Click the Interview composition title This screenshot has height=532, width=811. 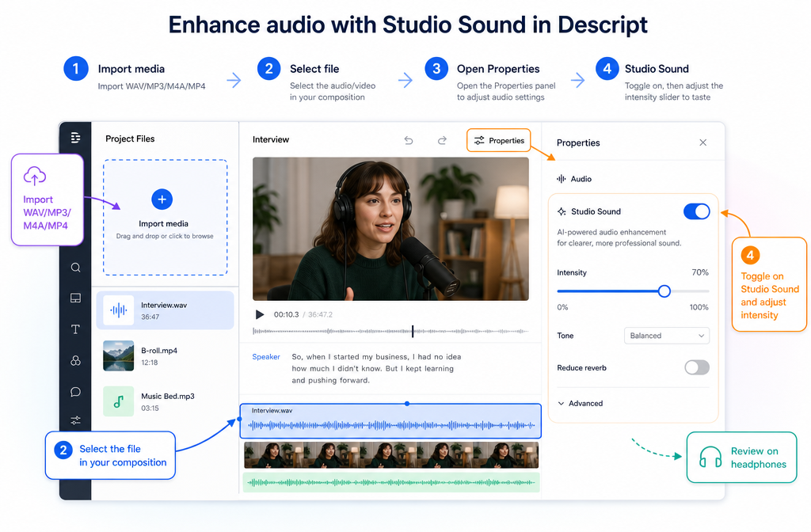(x=271, y=139)
